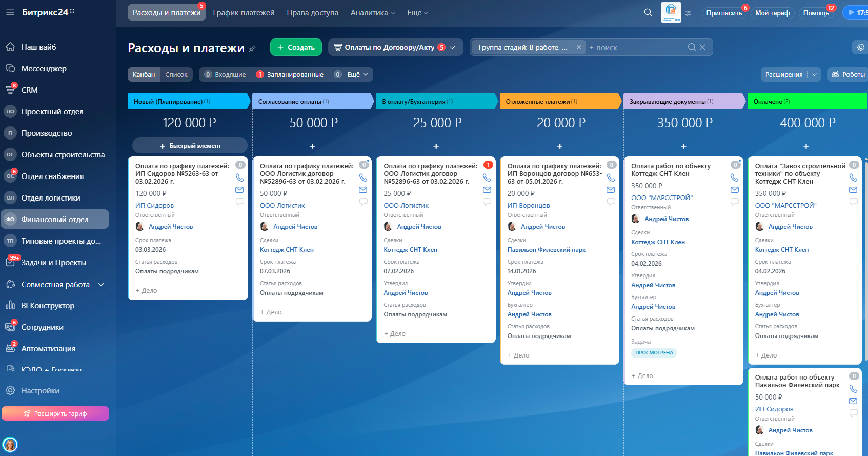The width and height of the screenshot is (868, 456).
Task: Click the ПРОСМОТРЕНА task status badge
Action: click(x=654, y=353)
